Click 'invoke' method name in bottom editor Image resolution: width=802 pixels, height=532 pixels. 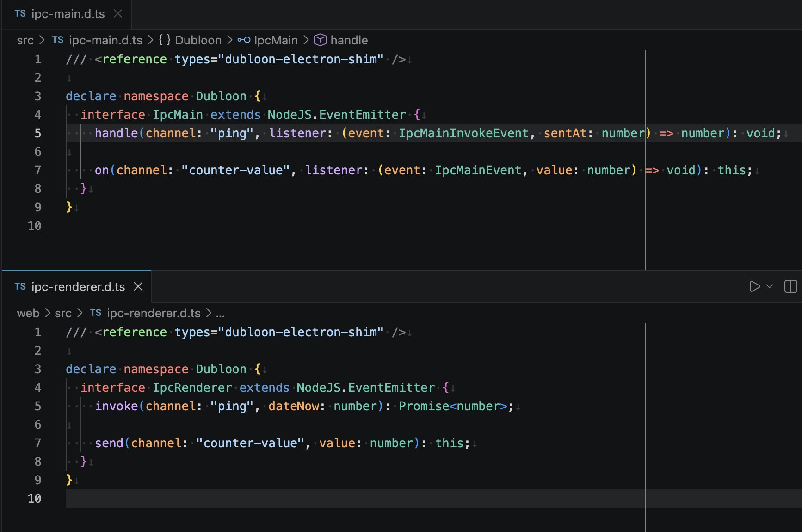tap(117, 406)
